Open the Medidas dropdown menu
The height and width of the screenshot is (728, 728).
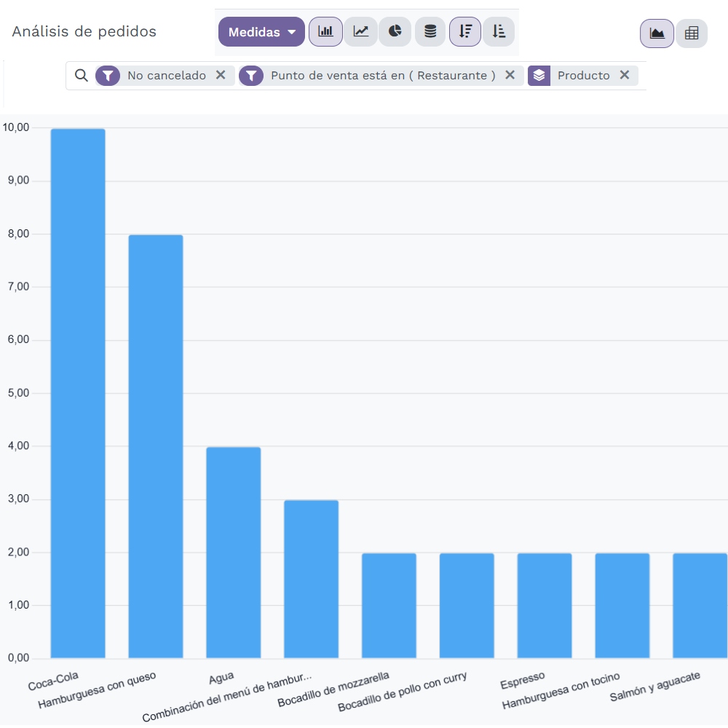pyautogui.click(x=261, y=32)
